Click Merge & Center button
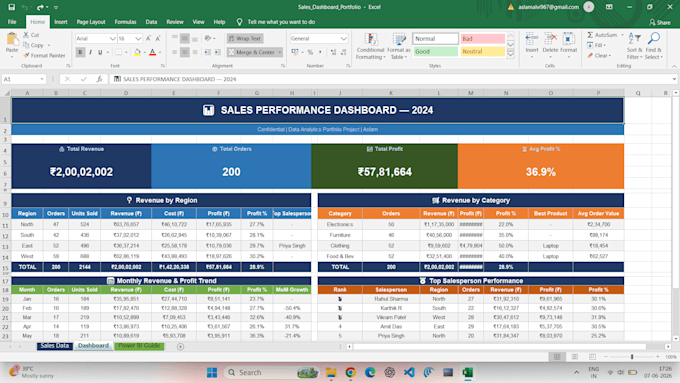The image size is (680, 383). click(252, 52)
